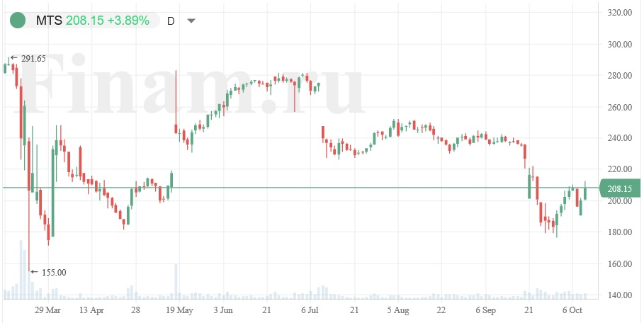The height and width of the screenshot is (323, 644).
Task: Click the 140.00 price axis label
Action: (x=619, y=295)
